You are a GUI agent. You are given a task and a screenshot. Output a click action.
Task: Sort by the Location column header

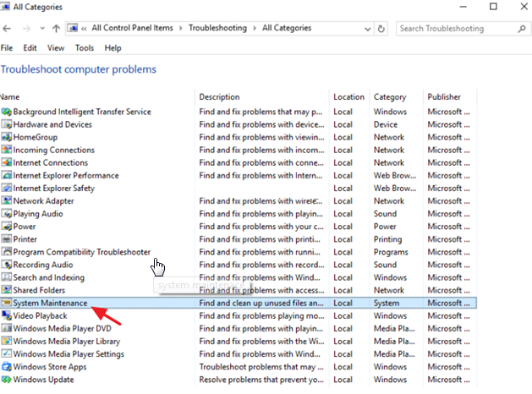(349, 97)
